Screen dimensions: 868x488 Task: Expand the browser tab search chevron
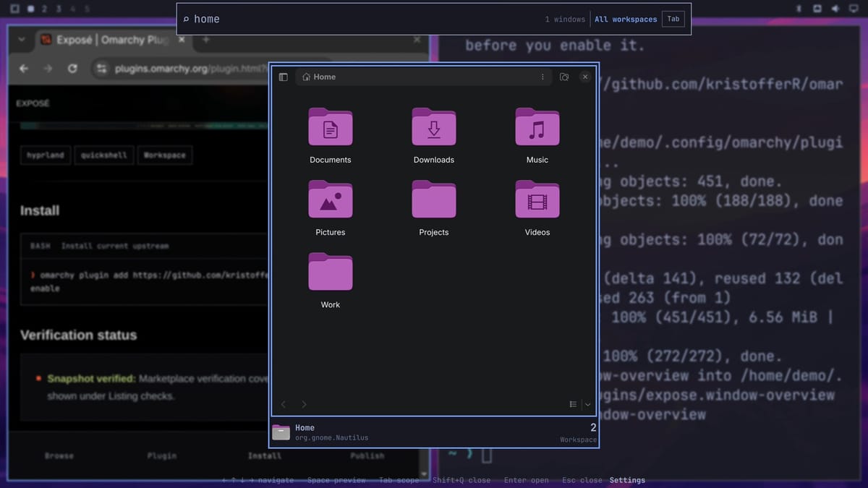pyautogui.click(x=21, y=40)
